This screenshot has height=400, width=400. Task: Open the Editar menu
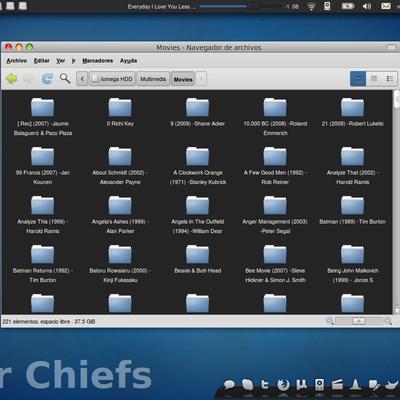pos(42,61)
